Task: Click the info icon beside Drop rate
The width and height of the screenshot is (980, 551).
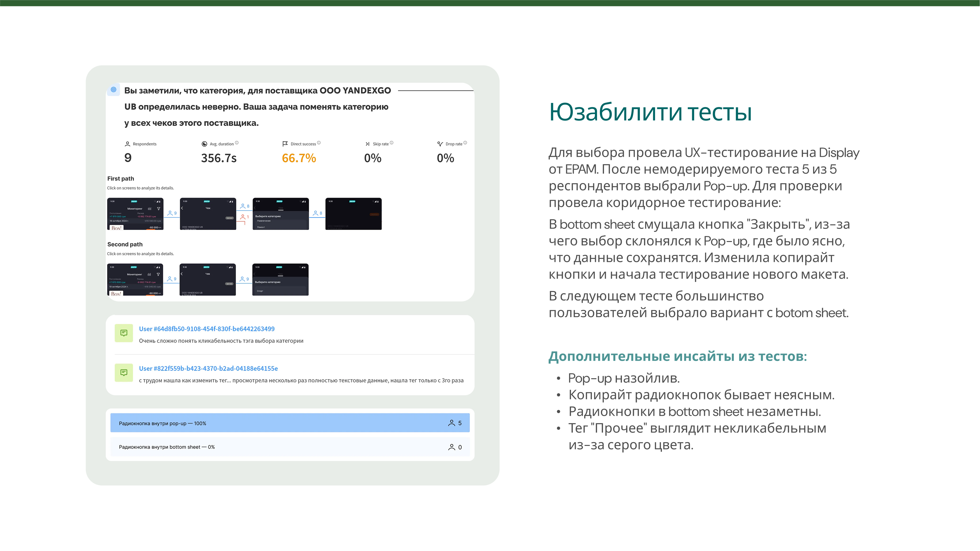Action: [x=465, y=143]
